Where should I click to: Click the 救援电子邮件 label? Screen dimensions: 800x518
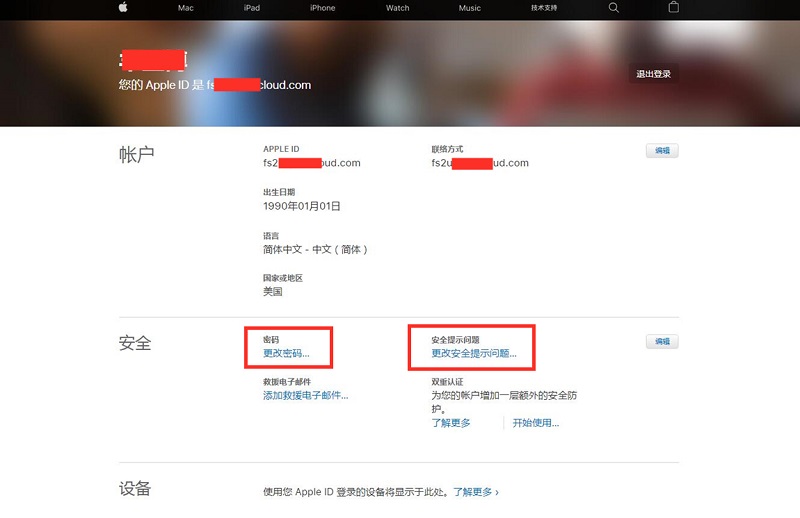287,382
